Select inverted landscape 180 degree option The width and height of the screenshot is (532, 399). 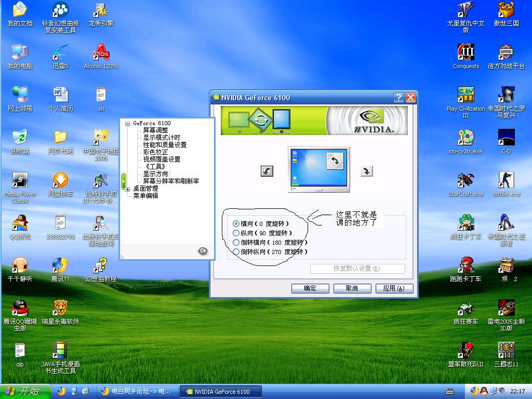pyautogui.click(x=237, y=242)
